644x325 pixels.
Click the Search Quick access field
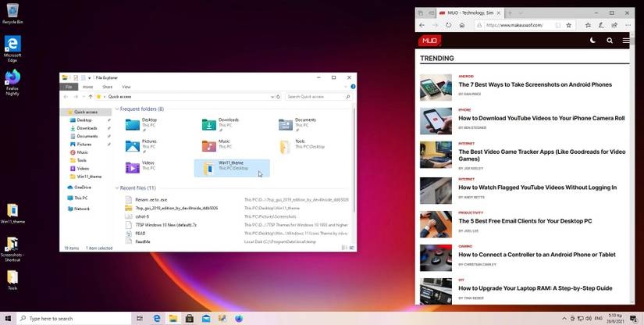[x=318, y=97]
